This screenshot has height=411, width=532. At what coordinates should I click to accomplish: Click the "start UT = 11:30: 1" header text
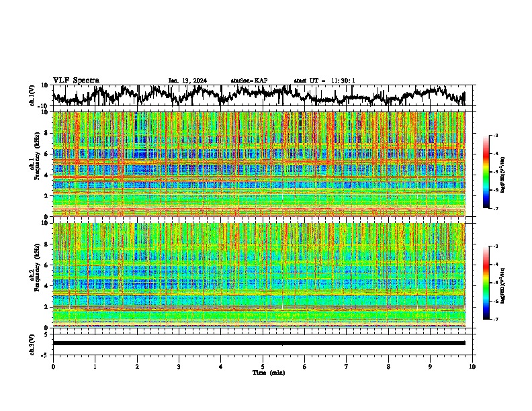(x=324, y=81)
